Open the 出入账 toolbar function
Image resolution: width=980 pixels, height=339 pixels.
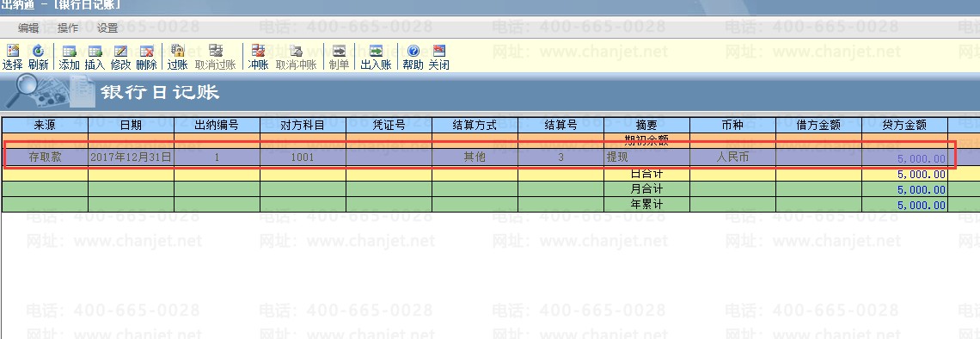(376, 57)
